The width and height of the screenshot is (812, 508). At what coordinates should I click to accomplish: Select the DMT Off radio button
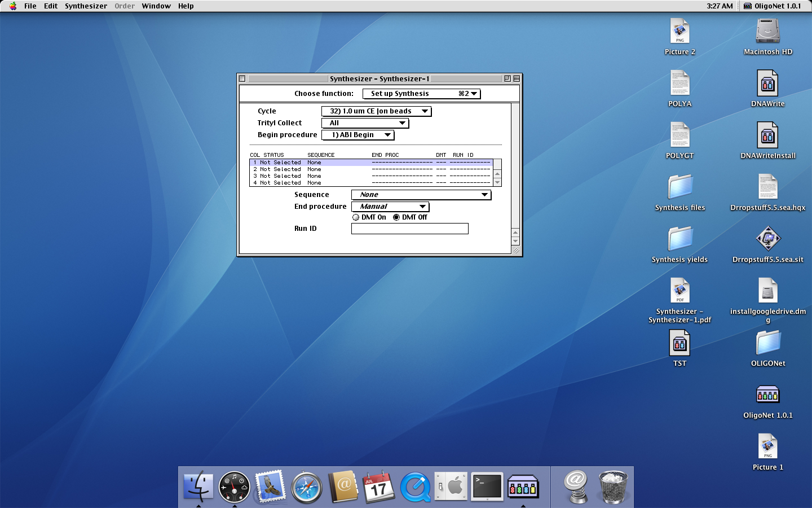[396, 217]
